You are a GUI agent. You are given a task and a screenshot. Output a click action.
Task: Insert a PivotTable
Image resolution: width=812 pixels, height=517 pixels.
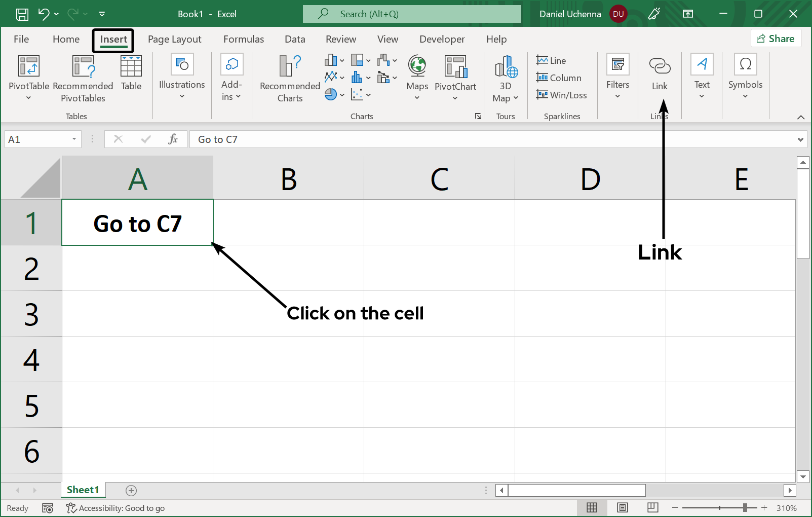tap(28, 77)
